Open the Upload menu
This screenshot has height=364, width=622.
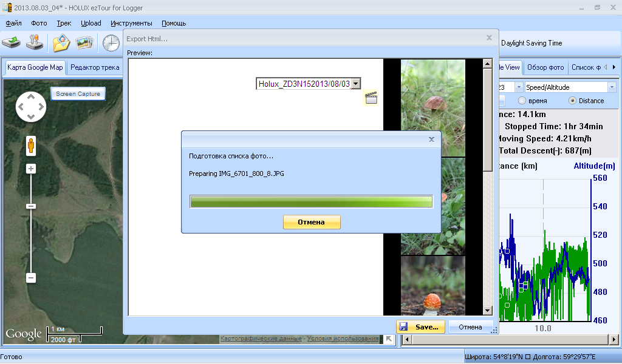click(91, 23)
